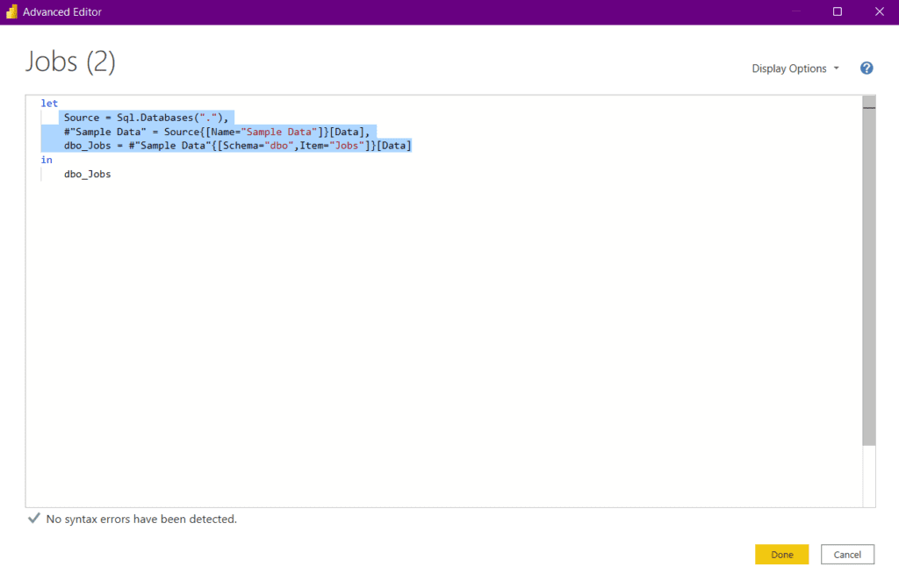
Task: Open Advanced Editor help via question mark icon
Action: tap(867, 68)
